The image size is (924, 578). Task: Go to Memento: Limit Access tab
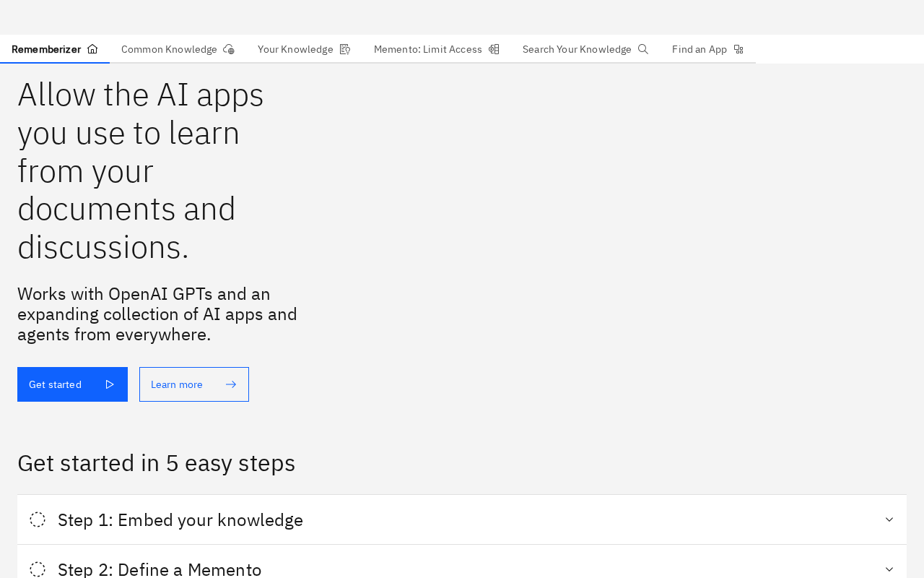click(427, 49)
